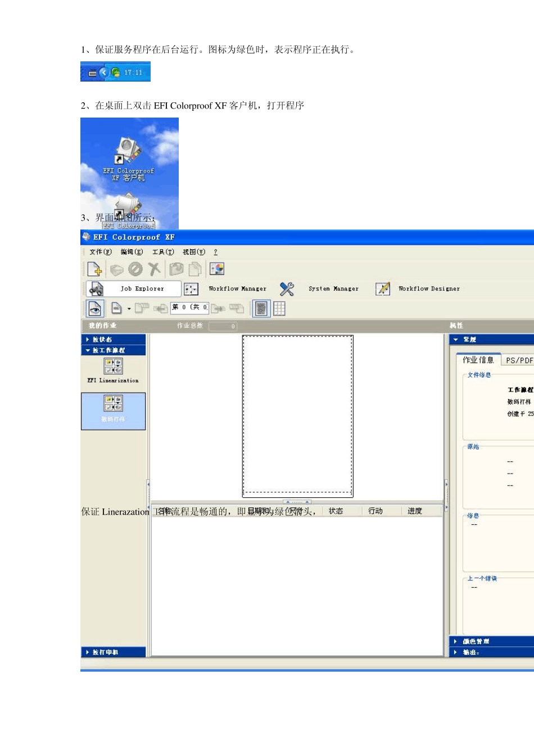Click the new job icon with plus sign

point(94,269)
